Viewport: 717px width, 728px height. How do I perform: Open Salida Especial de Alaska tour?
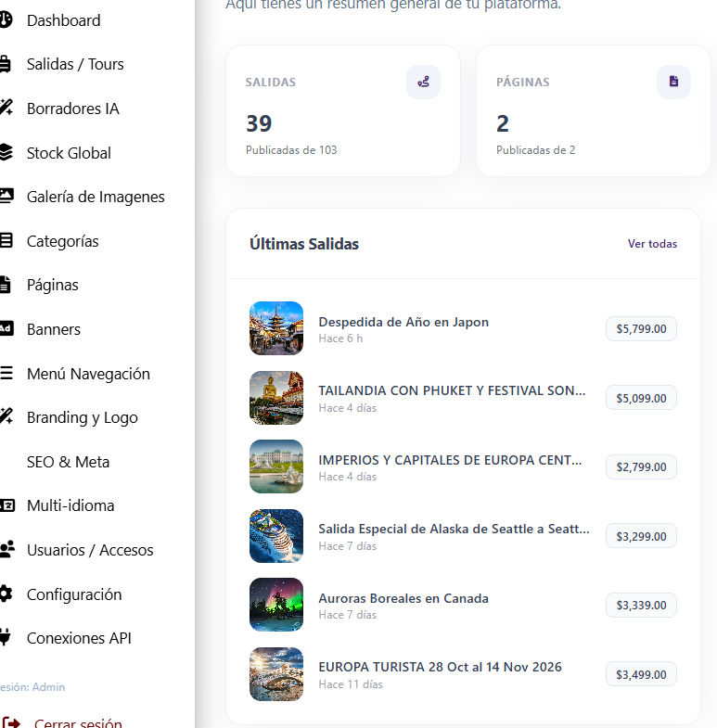click(x=454, y=529)
